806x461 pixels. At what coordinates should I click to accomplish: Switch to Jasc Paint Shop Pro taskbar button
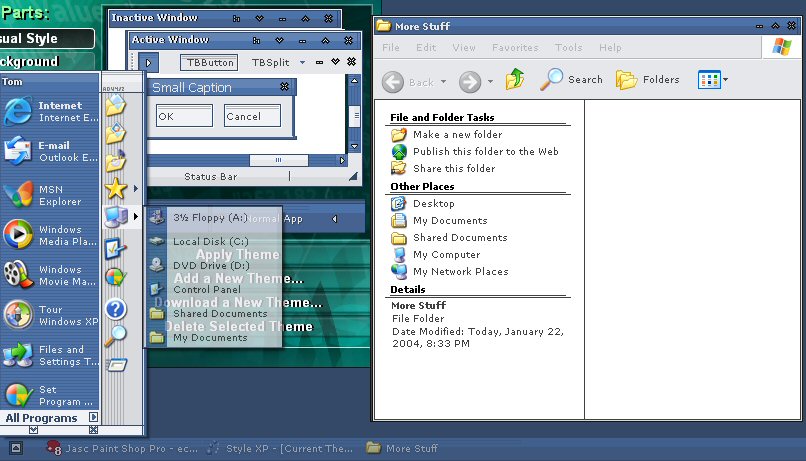(x=122, y=448)
